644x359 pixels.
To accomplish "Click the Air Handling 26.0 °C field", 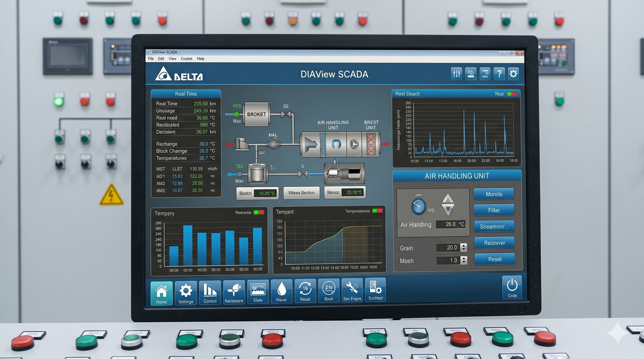I will point(450,224).
